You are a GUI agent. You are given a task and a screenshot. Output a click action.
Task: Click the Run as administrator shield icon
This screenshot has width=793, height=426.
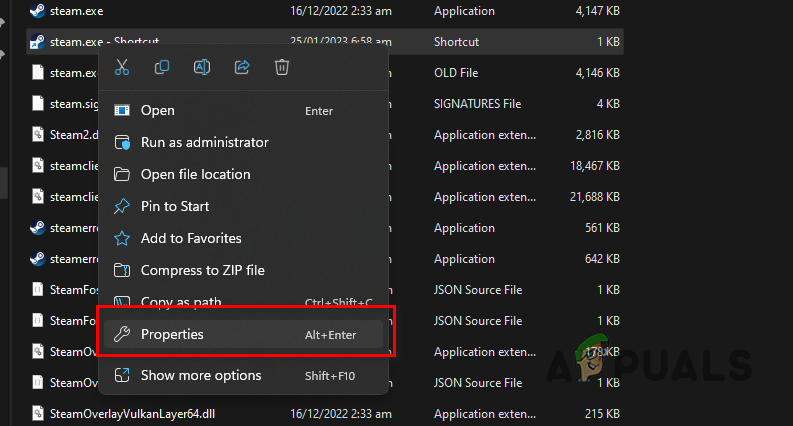[x=122, y=142]
